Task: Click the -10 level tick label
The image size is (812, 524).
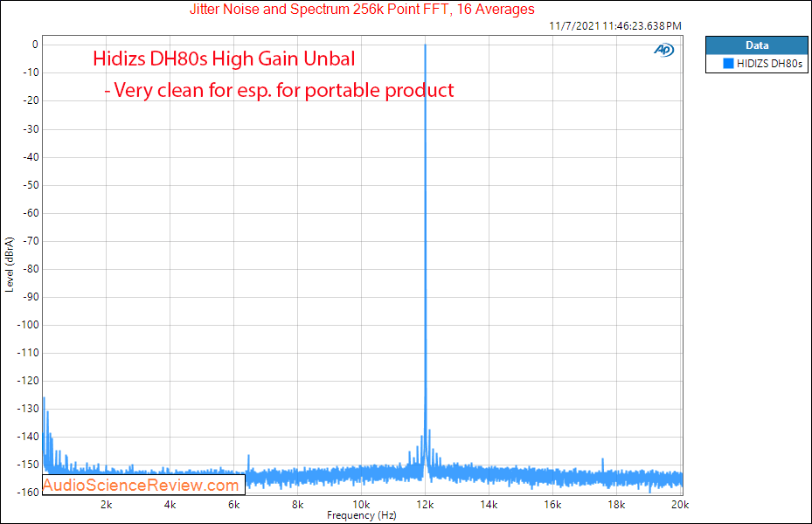Action: (x=31, y=72)
